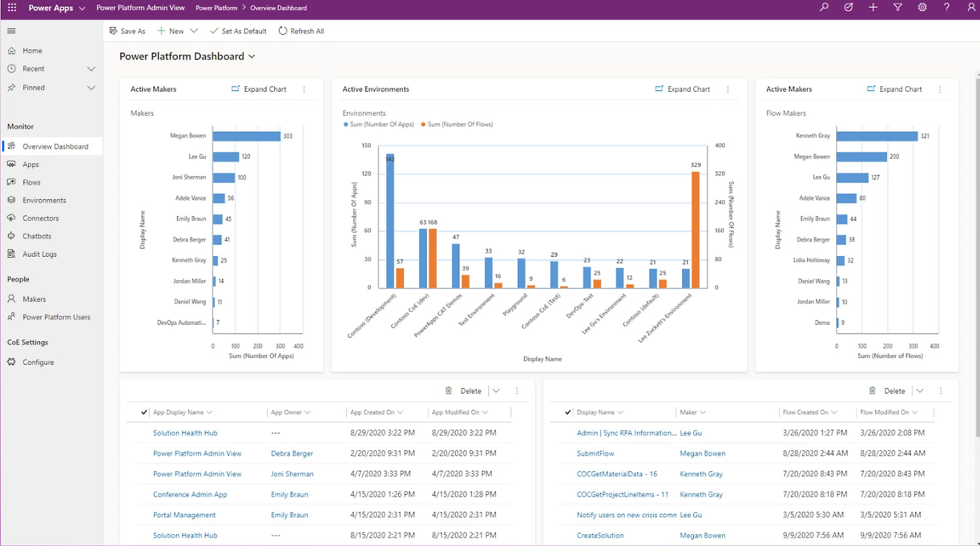Screen dimensions: 980x546
Task: Open the app launcher waffle icon
Action: click(x=12, y=8)
